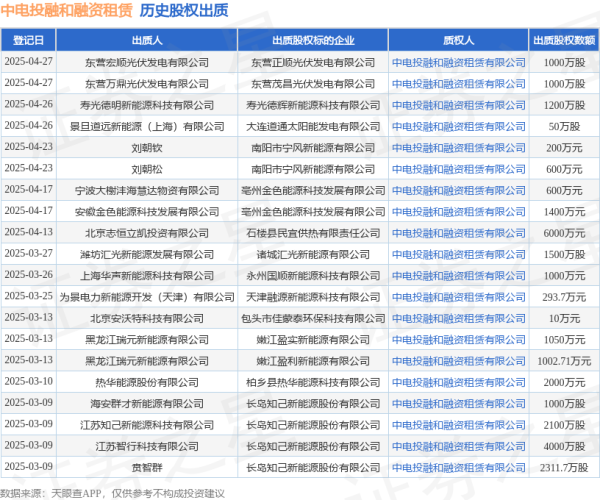Click the 293.7万元 amount cell

point(564,297)
